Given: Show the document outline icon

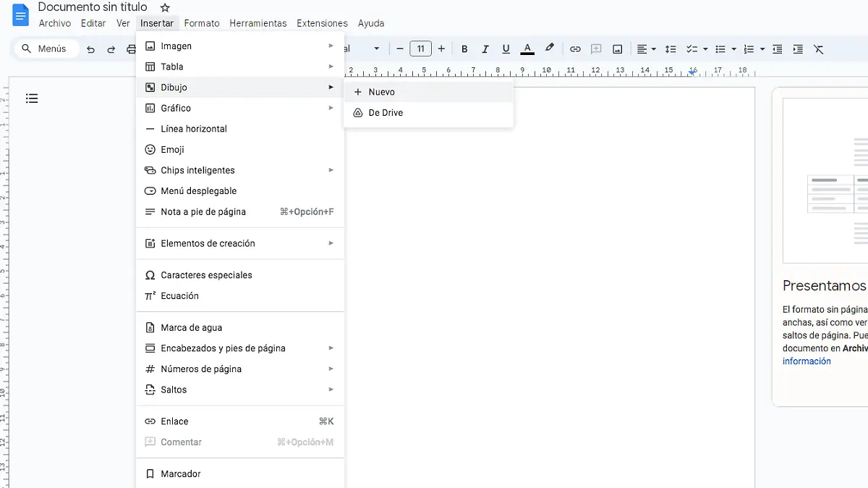Looking at the screenshot, I should (x=32, y=98).
